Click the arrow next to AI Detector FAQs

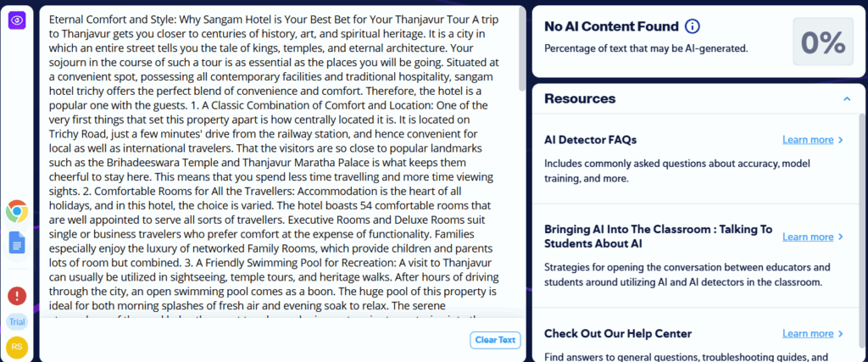(x=841, y=140)
